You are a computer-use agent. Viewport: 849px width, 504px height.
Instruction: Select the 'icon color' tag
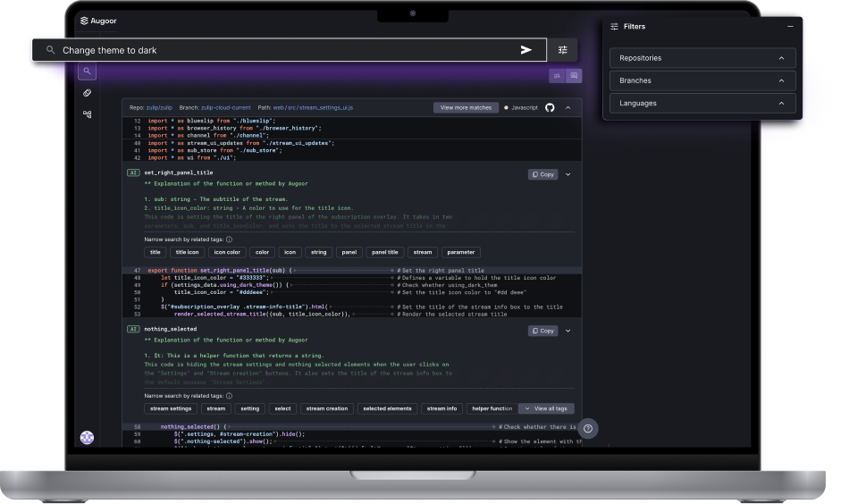[x=227, y=252]
